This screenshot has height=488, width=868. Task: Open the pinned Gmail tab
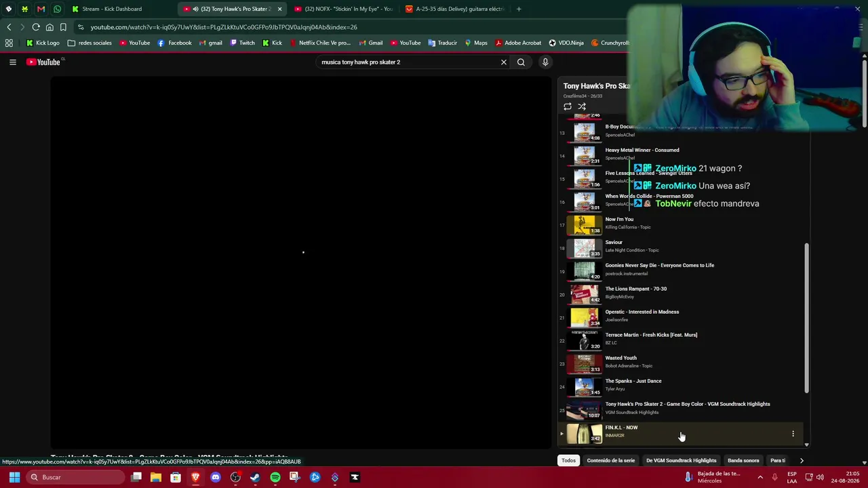(41, 9)
